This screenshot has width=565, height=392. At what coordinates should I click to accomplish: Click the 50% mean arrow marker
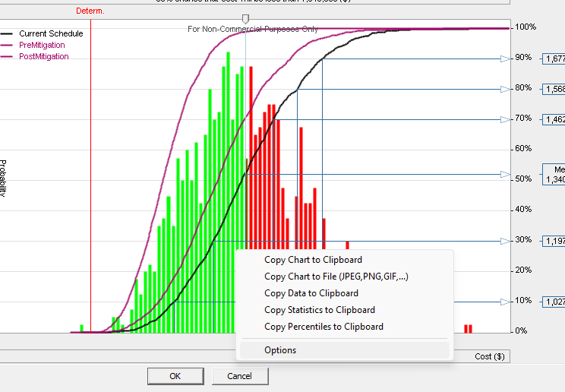tap(507, 175)
